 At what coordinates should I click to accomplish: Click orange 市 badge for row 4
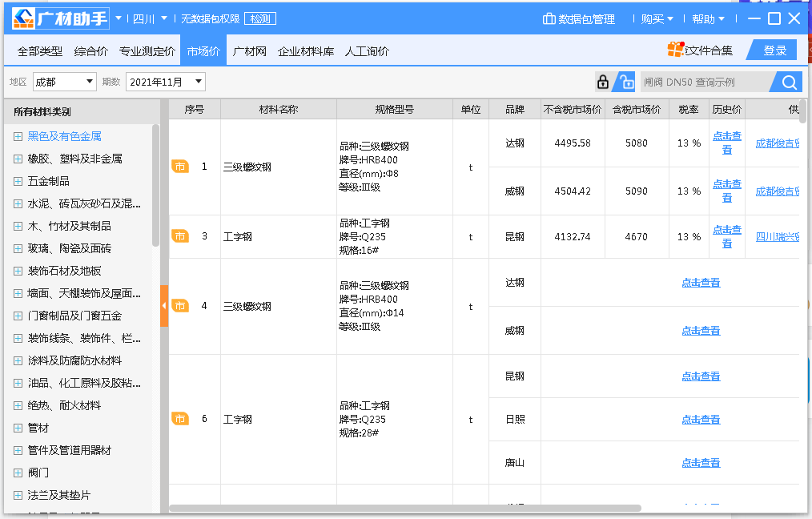click(179, 306)
